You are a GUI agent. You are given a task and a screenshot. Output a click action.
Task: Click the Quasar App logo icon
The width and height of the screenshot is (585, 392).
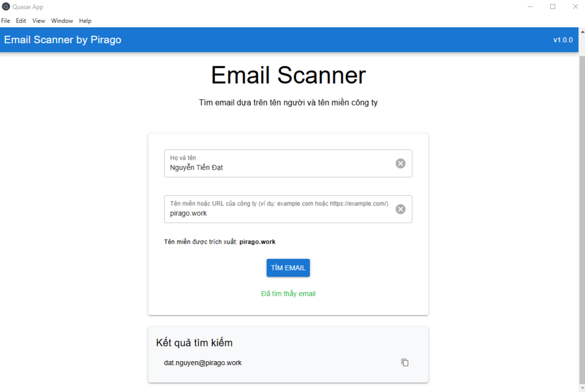tap(6, 7)
